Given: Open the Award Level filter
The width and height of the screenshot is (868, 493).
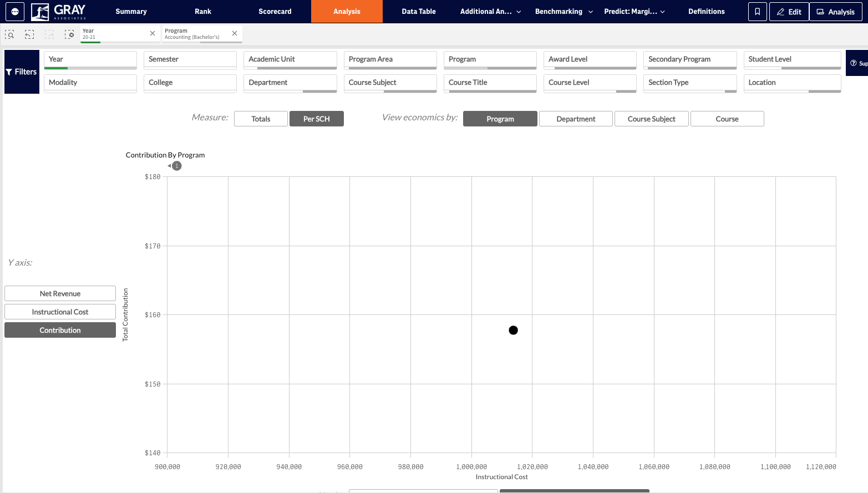Looking at the screenshot, I should pyautogui.click(x=590, y=60).
